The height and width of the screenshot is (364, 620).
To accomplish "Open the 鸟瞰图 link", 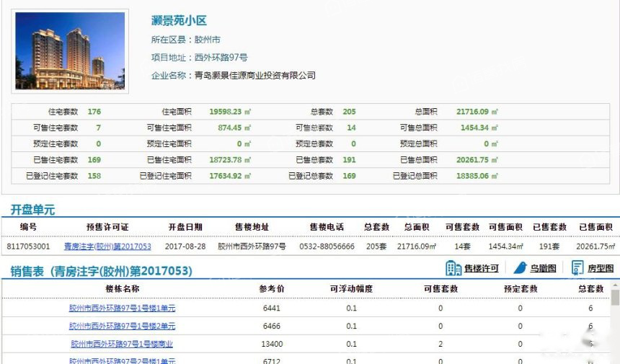I will (x=543, y=269).
